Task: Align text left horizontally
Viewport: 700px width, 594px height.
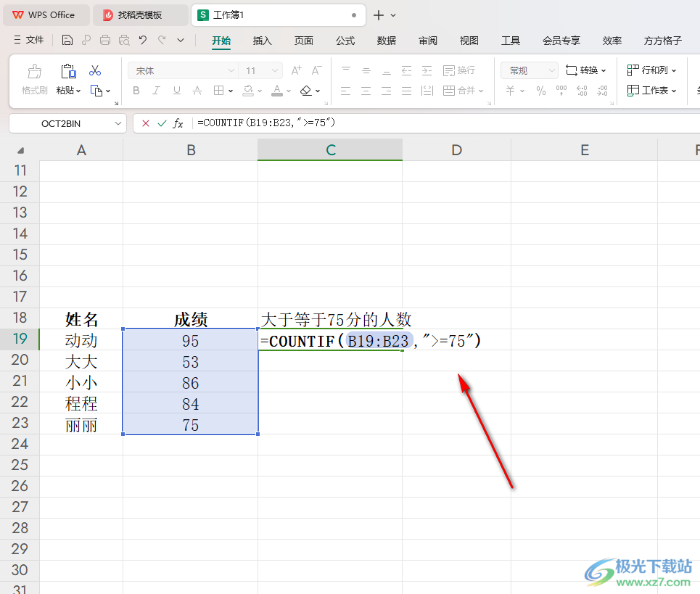Action: tap(345, 91)
